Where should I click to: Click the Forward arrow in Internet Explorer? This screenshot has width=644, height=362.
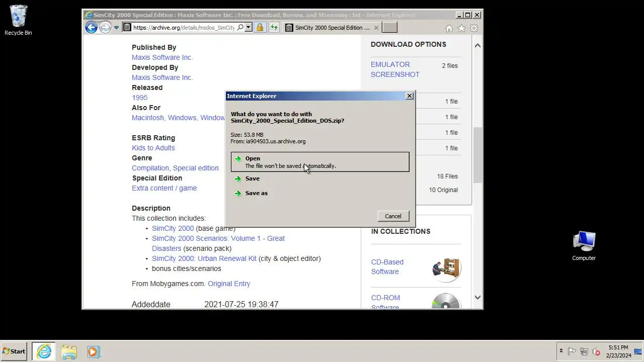point(105,27)
